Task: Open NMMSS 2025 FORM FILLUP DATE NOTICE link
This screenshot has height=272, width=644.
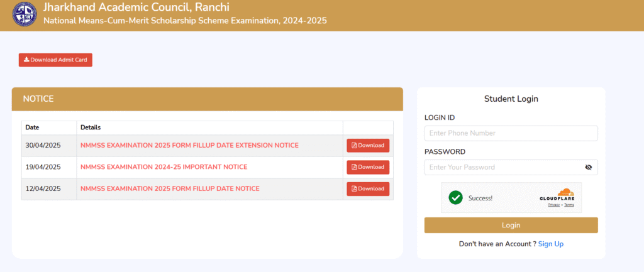Action: [x=170, y=188]
